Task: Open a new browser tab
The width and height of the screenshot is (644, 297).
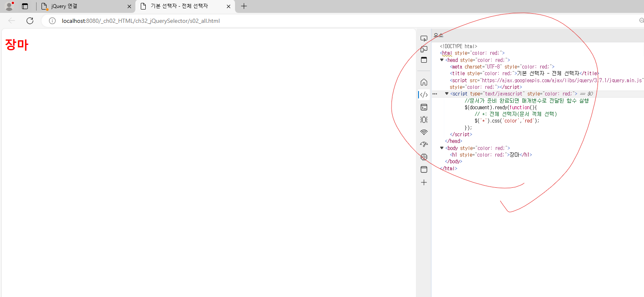Action: (x=244, y=6)
